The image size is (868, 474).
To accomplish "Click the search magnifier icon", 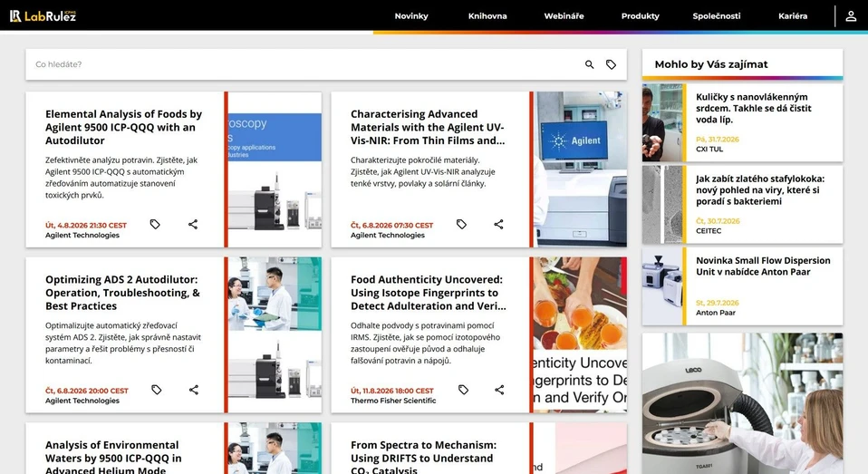I will pyautogui.click(x=590, y=64).
